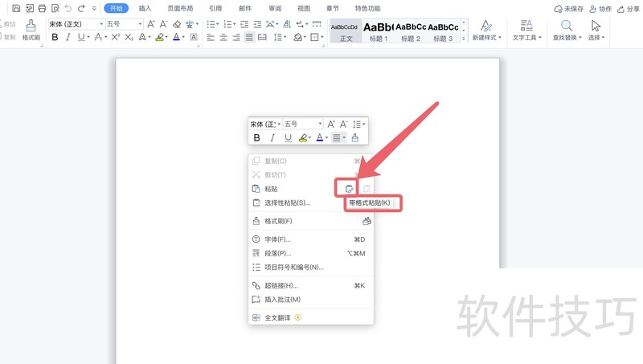Click the increase indent icon
Screen dimensions: 643x364
tap(257, 24)
